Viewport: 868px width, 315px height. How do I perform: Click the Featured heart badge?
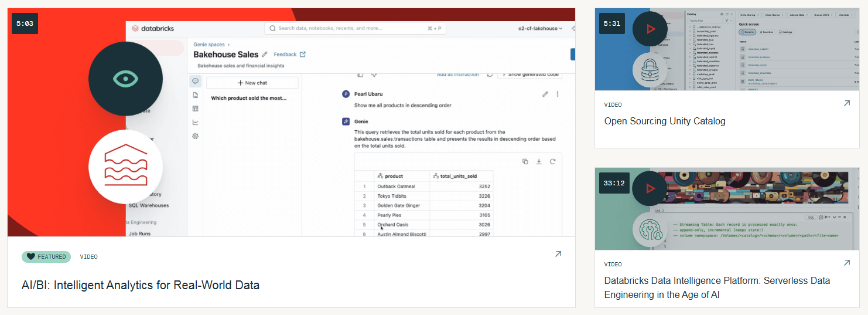pyautogui.click(x=46, y=257)
